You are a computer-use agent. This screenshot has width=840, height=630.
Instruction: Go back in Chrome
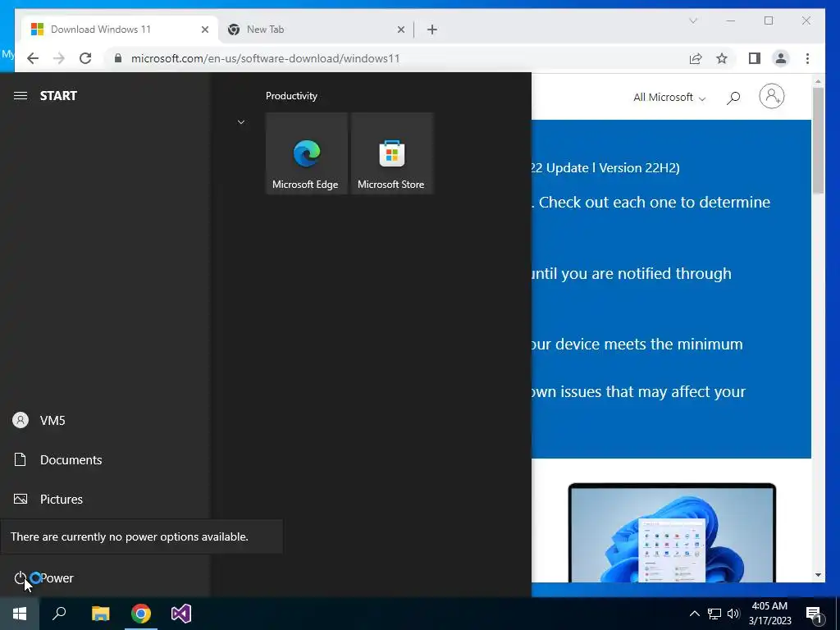[33, 58]
